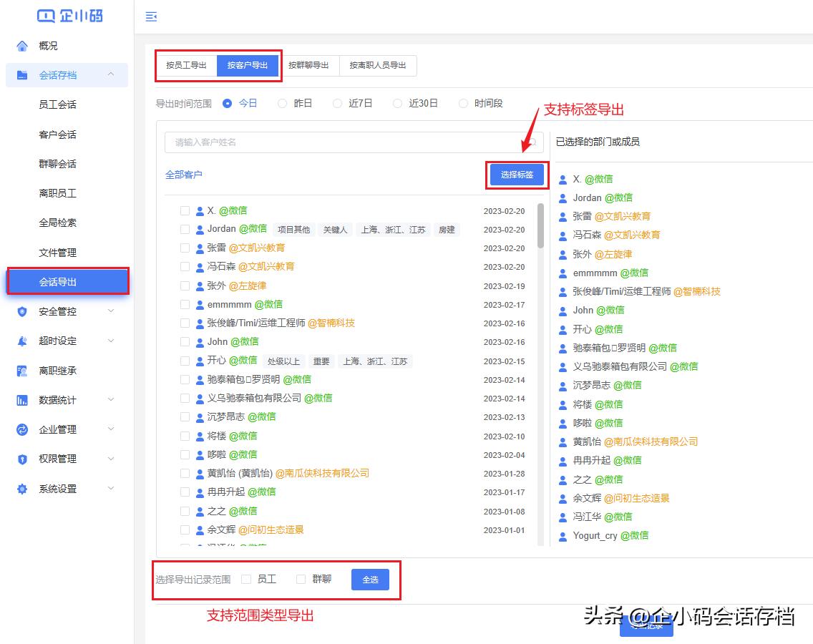Click the sidebar collapse icon at top

(x=151, y=16)
